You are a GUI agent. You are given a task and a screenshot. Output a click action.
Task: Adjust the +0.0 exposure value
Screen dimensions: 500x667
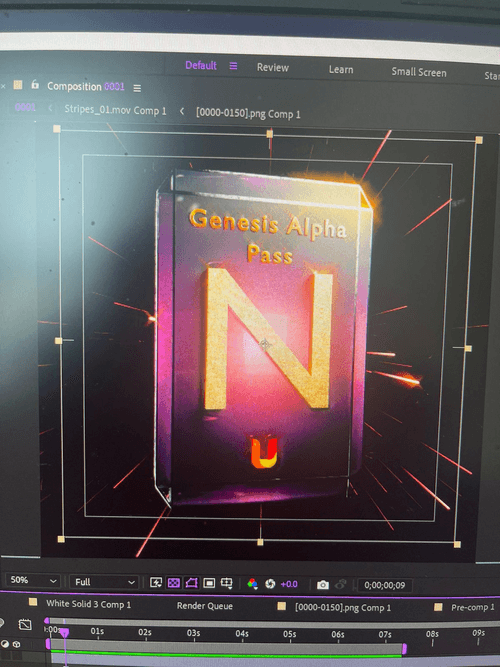(x=289, y=584)
